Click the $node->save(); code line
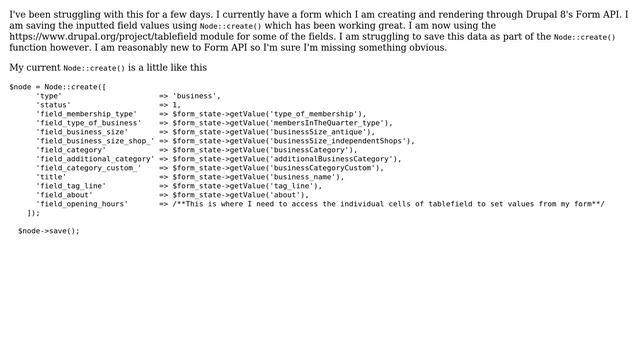Viewport: 640px width, 360px height. (49, 231)
